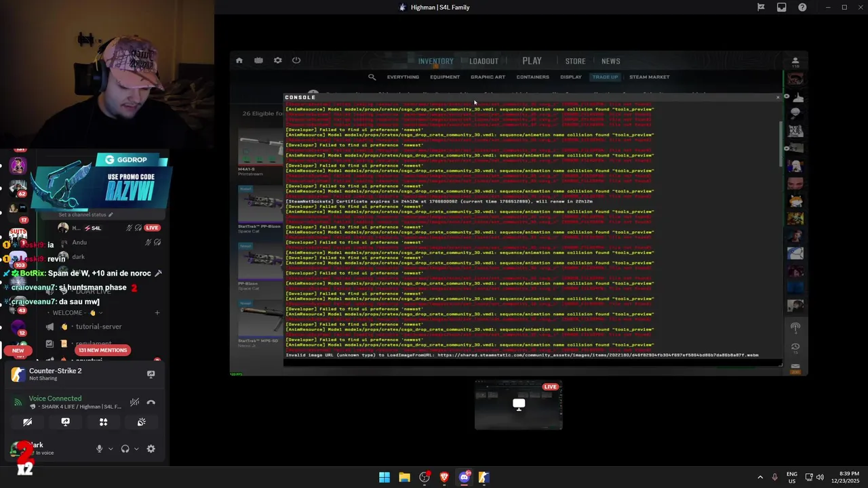
Task: Share your screen in Discord
Action: coord(65,422)
